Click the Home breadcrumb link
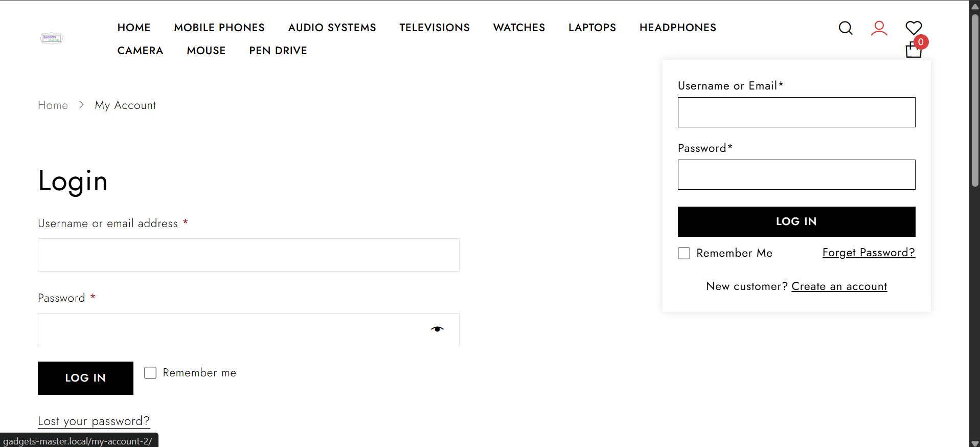 coord(53,105)
